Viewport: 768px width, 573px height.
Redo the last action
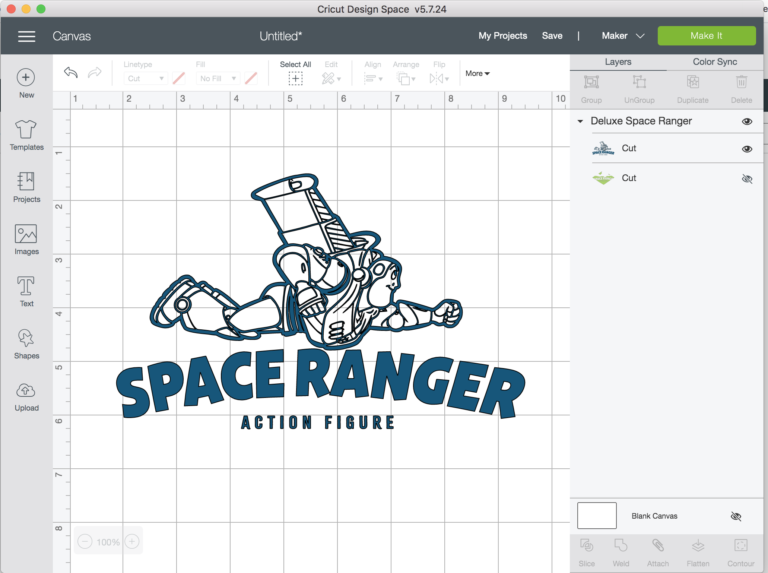[95, 73]
